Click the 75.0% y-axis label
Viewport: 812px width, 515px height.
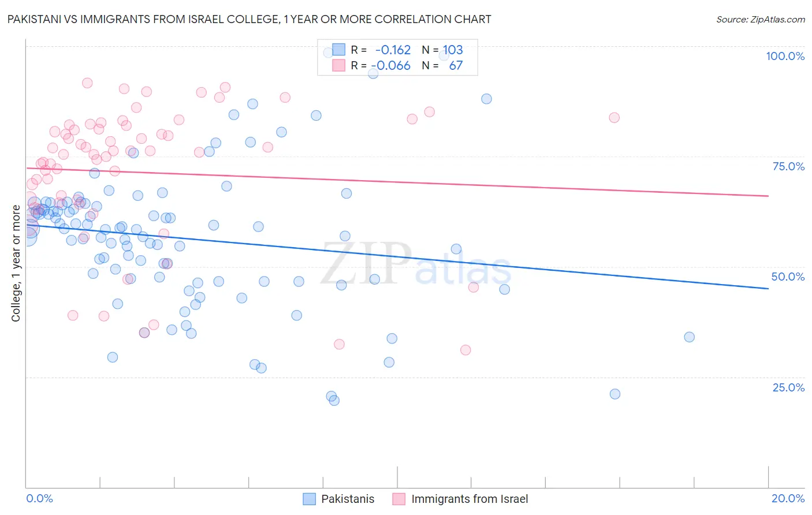pos(788,166)
